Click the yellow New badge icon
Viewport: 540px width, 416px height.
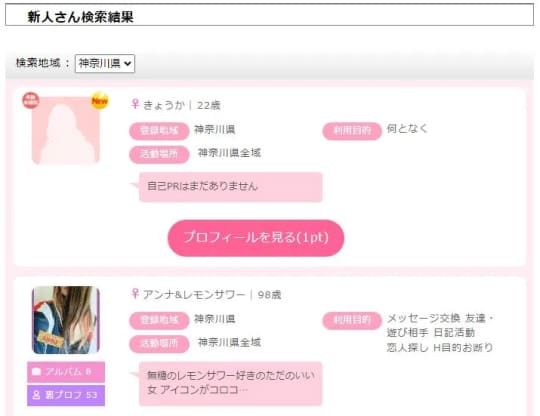pyautogui.click(x=100, y=101)
